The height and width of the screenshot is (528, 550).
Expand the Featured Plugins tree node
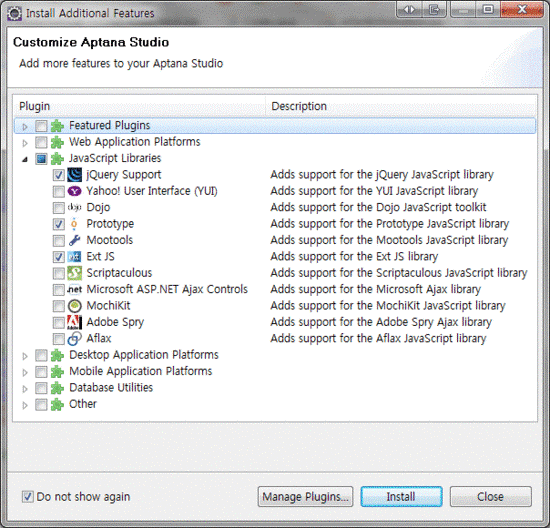pyautogui.click(x=25, y=127)
